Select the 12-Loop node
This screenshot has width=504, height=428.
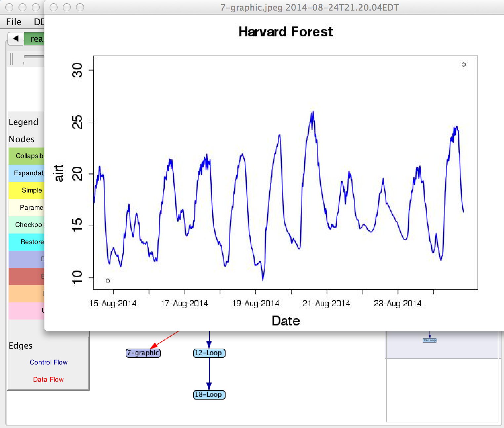tap(209, 353)
